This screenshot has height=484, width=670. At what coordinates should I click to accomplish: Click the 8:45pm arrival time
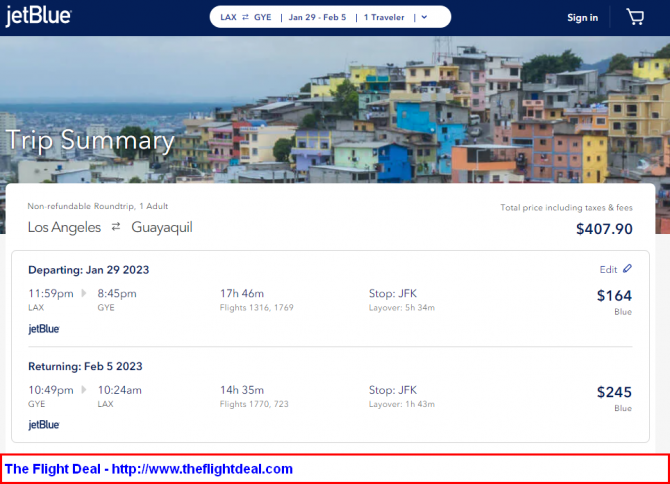click(x=117, y=293)
